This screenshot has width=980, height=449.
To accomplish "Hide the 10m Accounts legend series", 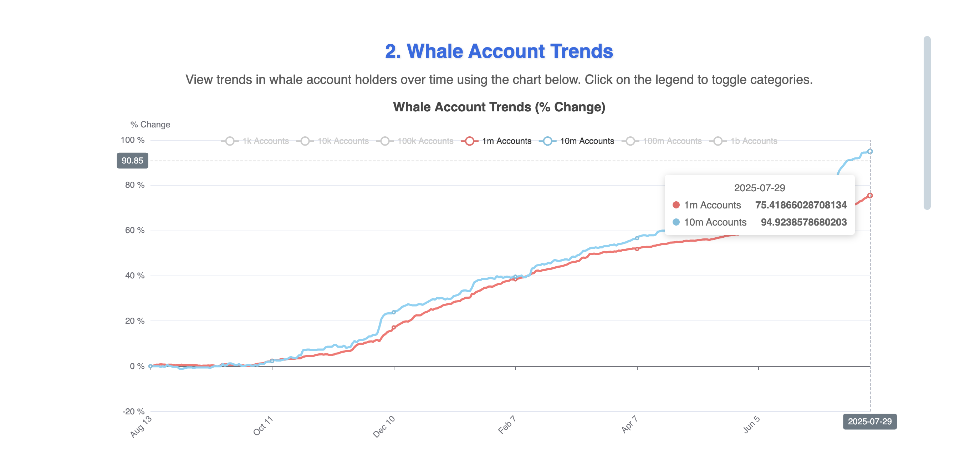I will pos(577,141).
